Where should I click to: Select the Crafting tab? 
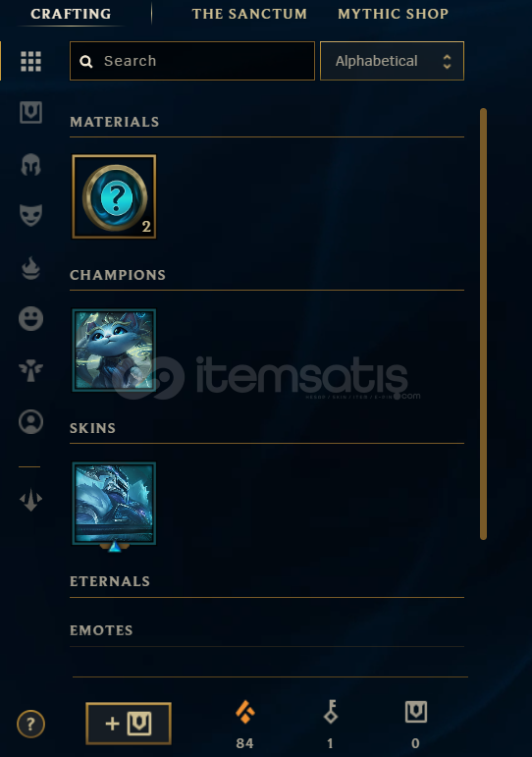71,14
